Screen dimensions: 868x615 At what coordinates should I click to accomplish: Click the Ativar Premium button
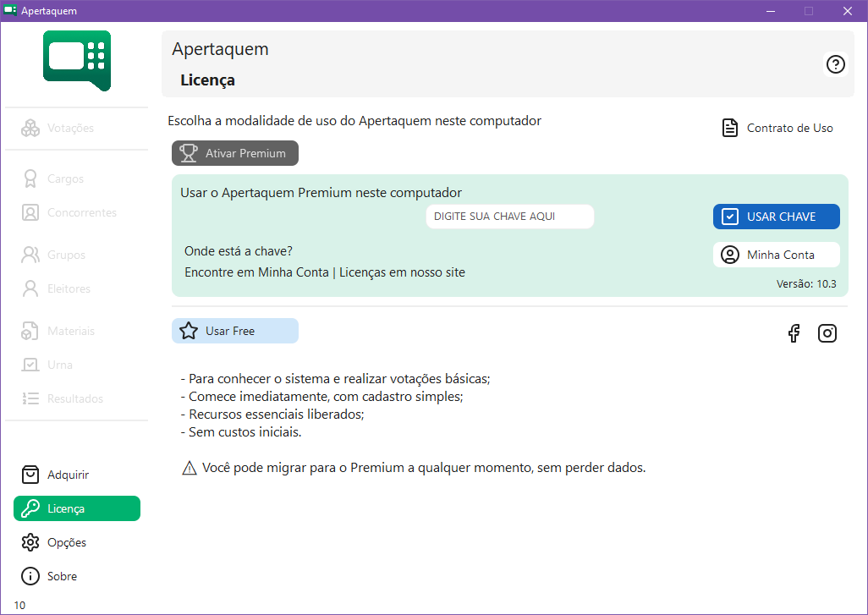[x=234, y=153]
